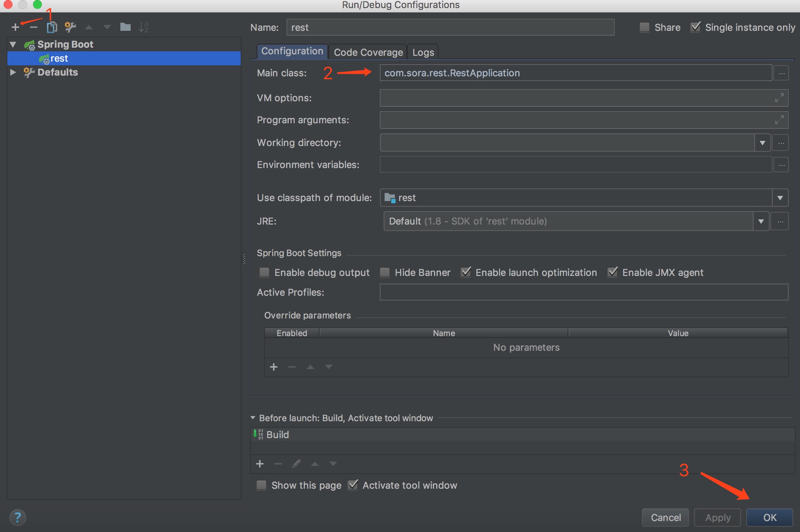
Task: Click into the Active Profiles field
Action: (x=583, y=292)
